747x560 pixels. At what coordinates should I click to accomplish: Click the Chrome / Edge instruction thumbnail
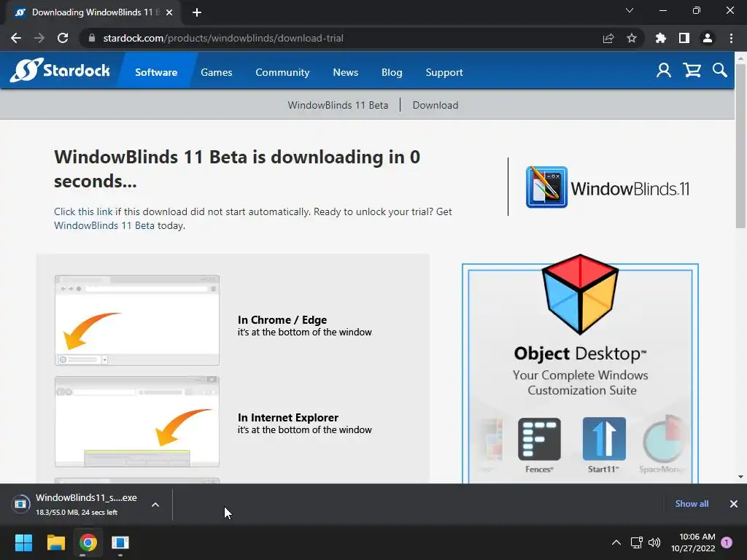137,320
